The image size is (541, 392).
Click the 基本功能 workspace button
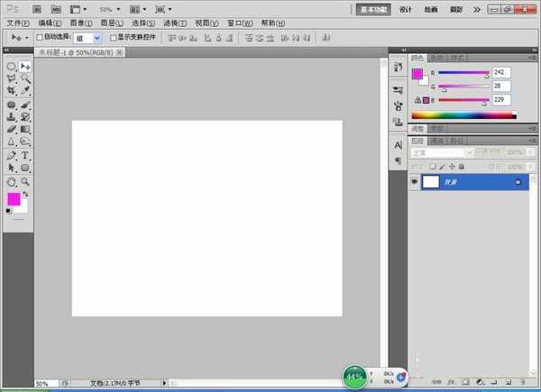coord(372,8)
